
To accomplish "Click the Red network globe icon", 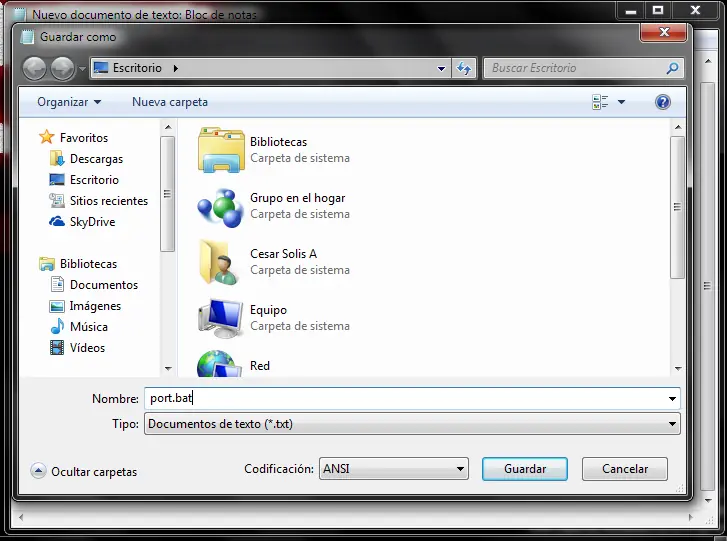I will point(219,364).
